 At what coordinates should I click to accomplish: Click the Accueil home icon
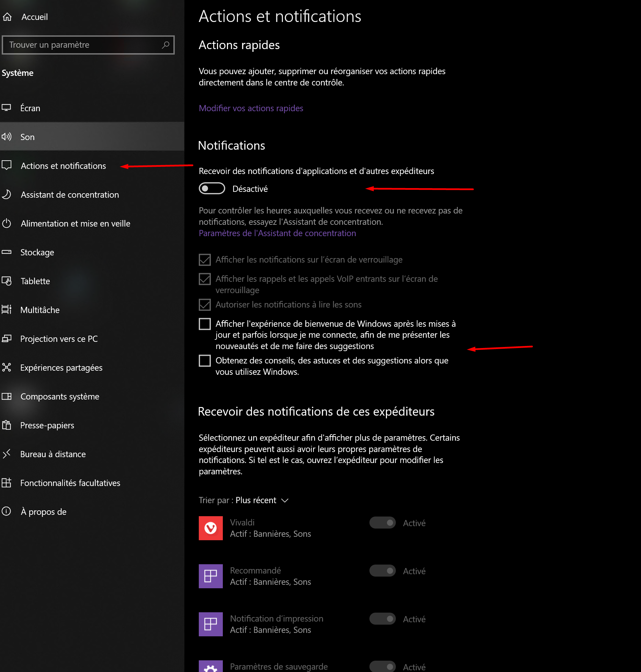tap(7, 17)
